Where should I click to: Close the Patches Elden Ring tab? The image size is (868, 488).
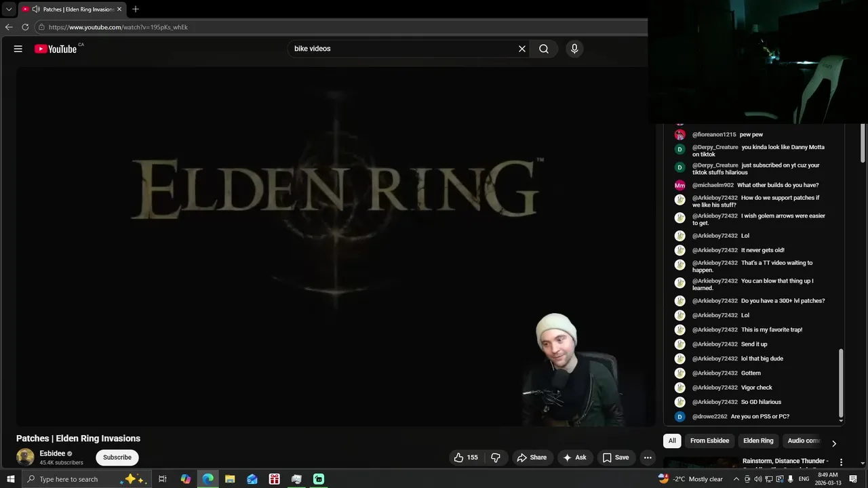pos(119,9)
